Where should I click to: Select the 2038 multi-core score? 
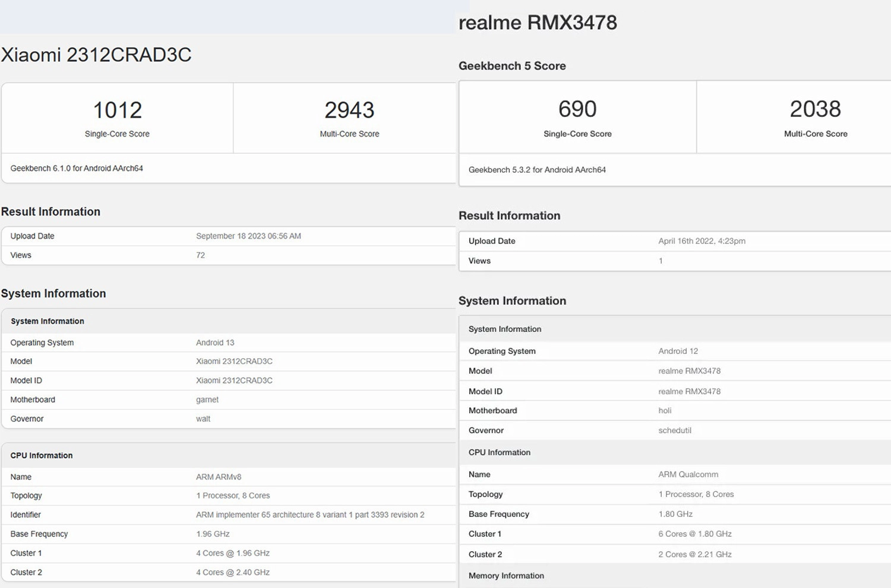point(816,109)
